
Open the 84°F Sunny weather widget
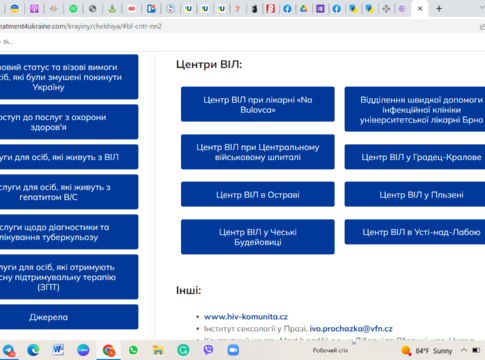(426, 350)
